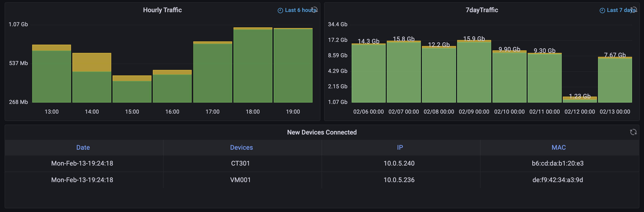Viewport: 644px width, 212px height.
Task: Sort table by Date column header
Action: [x=83, y=147]
